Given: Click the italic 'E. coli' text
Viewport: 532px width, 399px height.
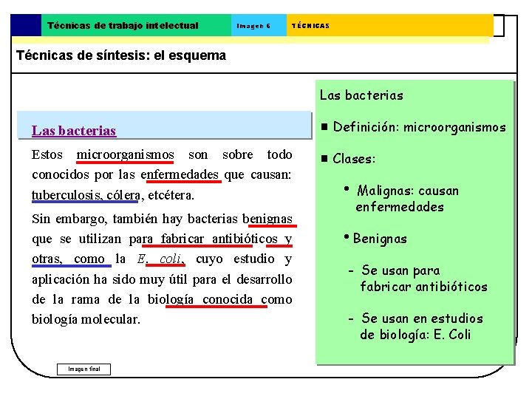Looking at the screenshot, I should (x=158, y=259).
